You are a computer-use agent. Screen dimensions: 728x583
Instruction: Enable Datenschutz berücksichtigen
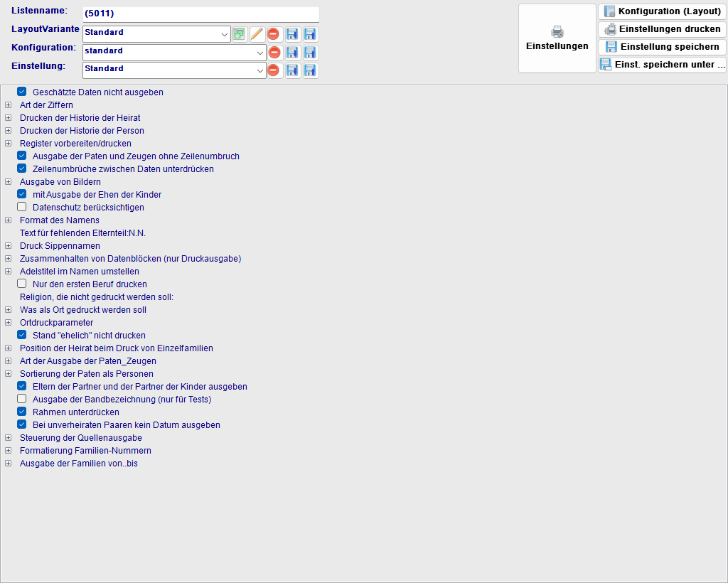point(21,207)
